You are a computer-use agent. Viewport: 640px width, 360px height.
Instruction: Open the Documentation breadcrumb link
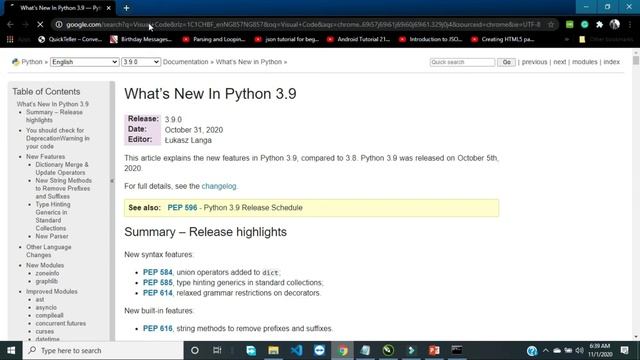click(x=185, y=62)
